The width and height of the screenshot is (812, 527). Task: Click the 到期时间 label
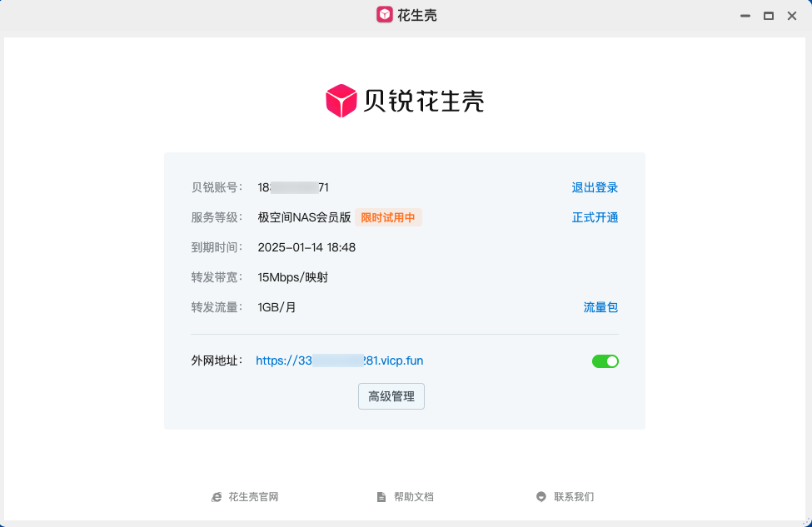[x=217, y=247]
